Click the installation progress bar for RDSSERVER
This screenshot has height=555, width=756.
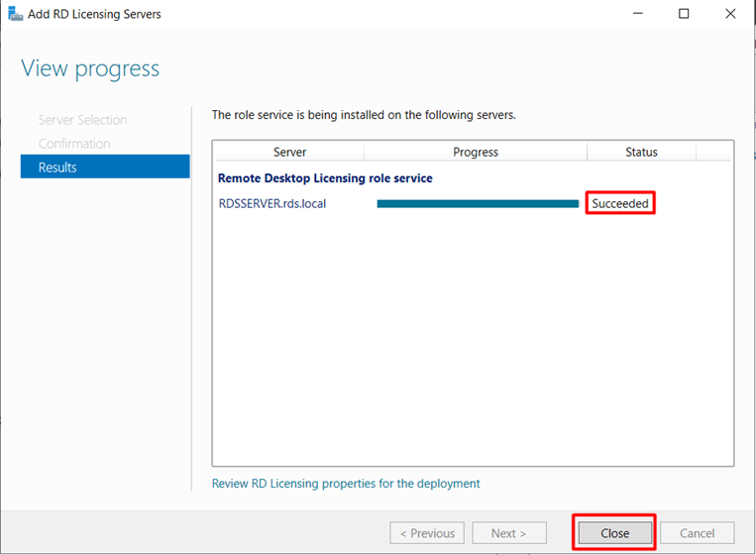(x=478, y=204)
